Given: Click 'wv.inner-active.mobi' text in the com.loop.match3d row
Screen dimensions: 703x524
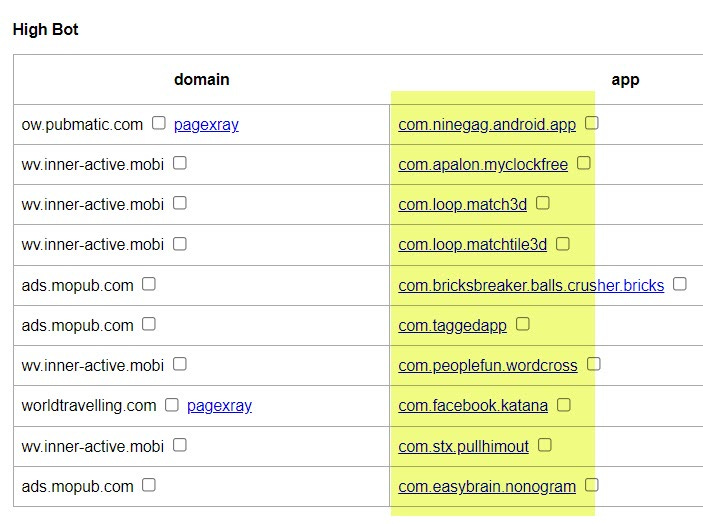Looking at the screenshot, I should click(93, 205).
